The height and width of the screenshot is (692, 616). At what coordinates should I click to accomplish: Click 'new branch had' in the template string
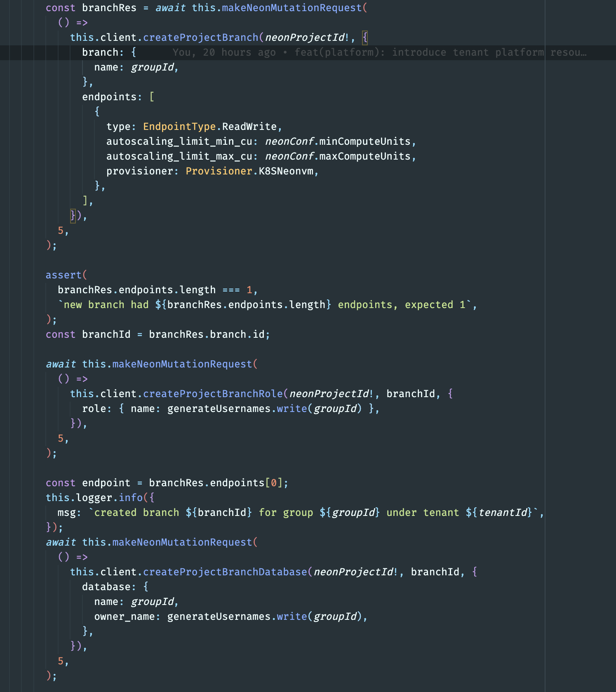(106, 305)
